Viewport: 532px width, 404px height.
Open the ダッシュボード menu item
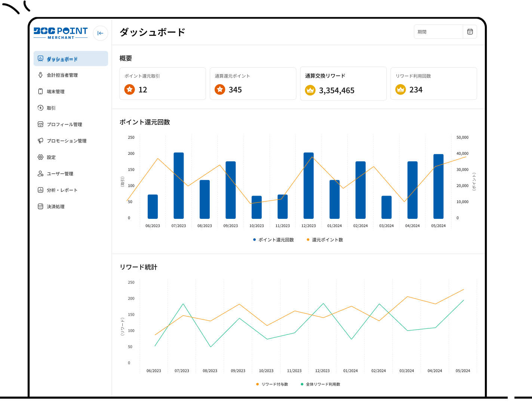tap(71, 59)
